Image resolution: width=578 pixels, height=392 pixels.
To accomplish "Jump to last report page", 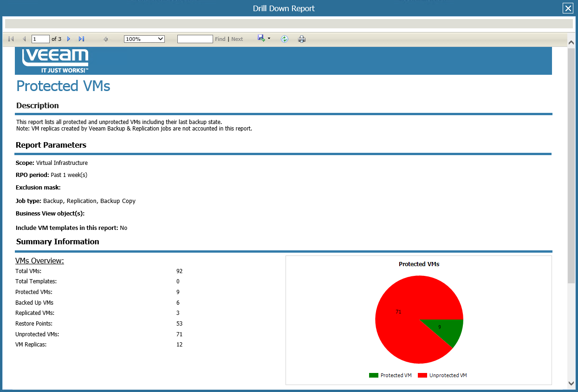I will pos(82,39).
